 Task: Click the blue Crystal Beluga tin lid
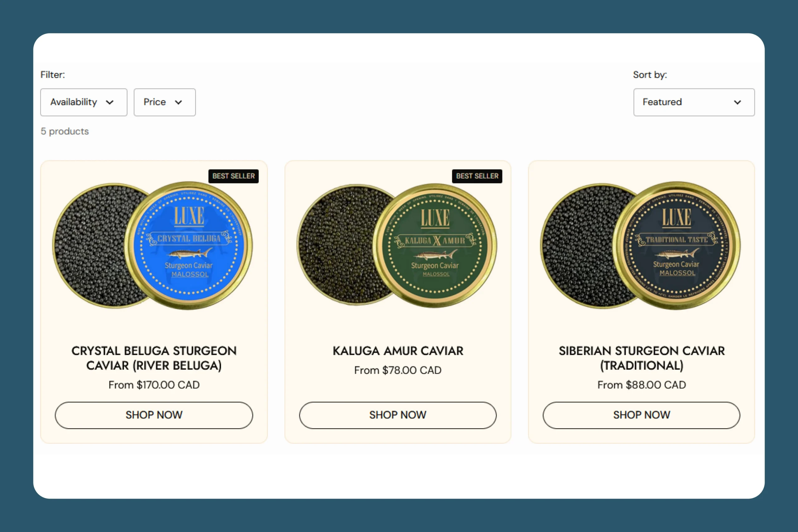pos(189,245)
